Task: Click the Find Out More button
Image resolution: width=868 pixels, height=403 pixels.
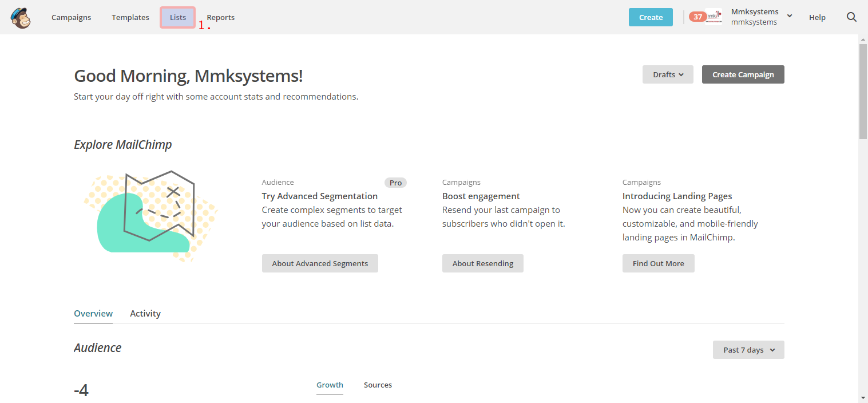Action: click(659, 263)
